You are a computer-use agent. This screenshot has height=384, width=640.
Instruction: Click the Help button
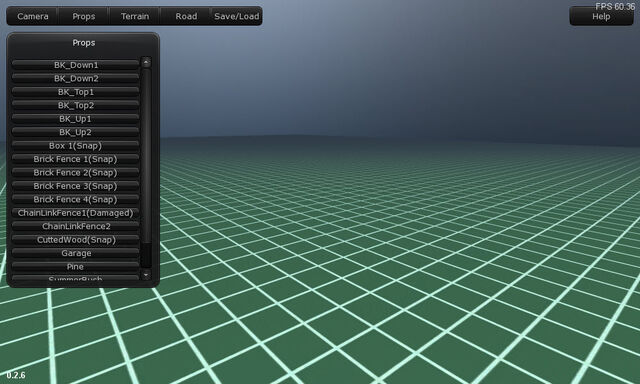[601, 16]
